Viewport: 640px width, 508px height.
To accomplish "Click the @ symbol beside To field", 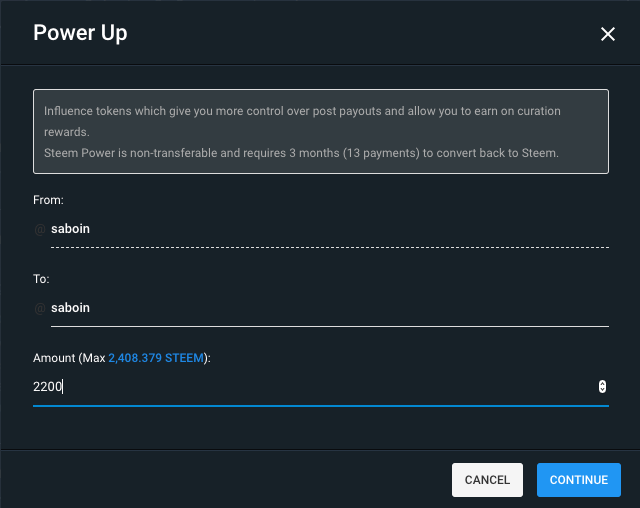I will tap(40, 308).
